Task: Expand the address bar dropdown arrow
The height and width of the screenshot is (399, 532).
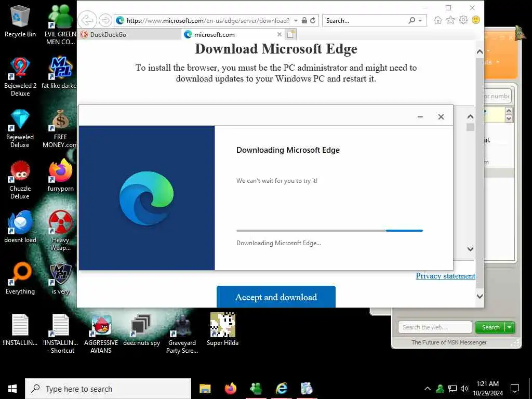Action: 296,21
